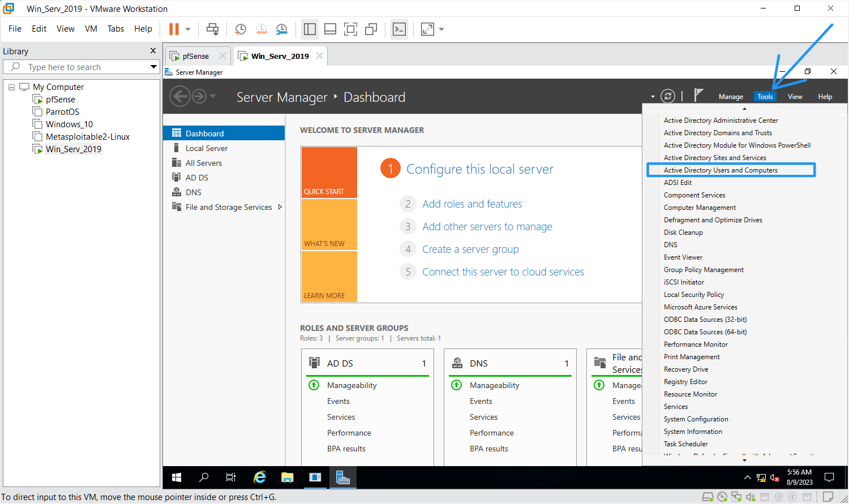Open the library search dropdown arrow

point(153,67)
